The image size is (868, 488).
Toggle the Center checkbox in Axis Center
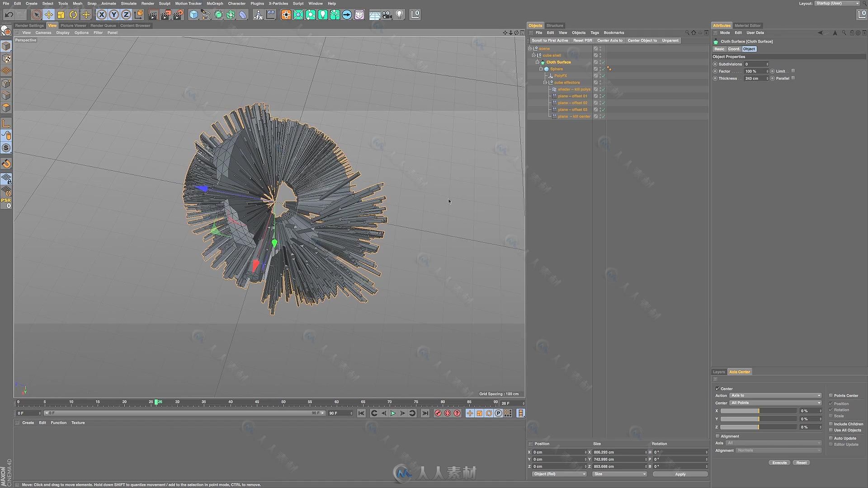pyautogui.click(x=717, y=389)
